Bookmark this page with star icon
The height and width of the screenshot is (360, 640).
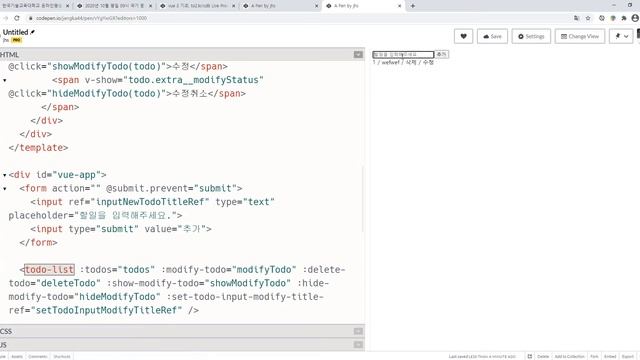tap(588, 18)
